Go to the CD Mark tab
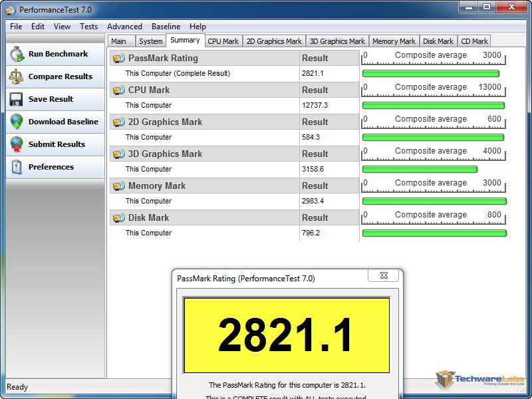The height and width of the screenshot is (399, 532). tap(474, 41)
